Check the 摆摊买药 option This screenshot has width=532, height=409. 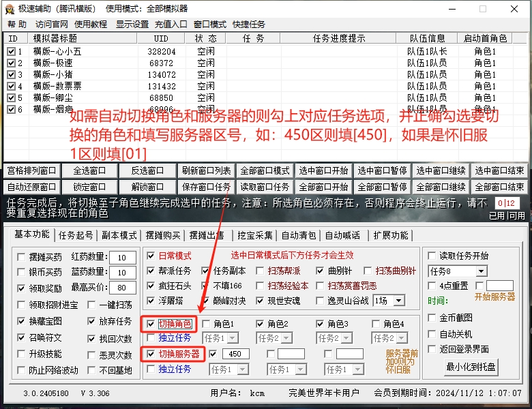coord(22,257)
